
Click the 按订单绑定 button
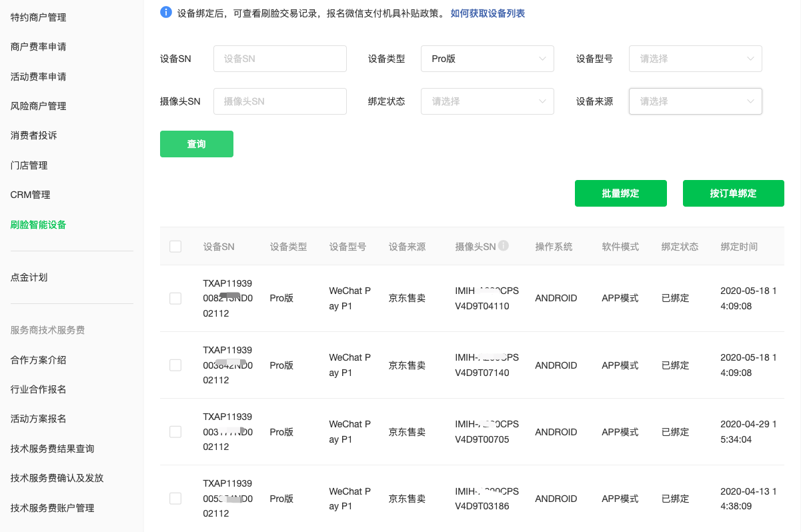click(733, 193)
